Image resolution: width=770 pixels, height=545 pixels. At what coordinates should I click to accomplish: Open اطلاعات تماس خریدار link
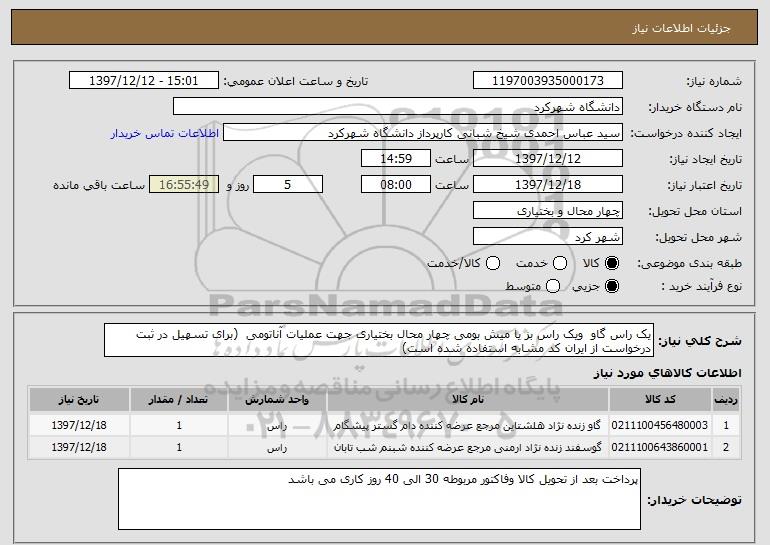[x=165, y=133]
